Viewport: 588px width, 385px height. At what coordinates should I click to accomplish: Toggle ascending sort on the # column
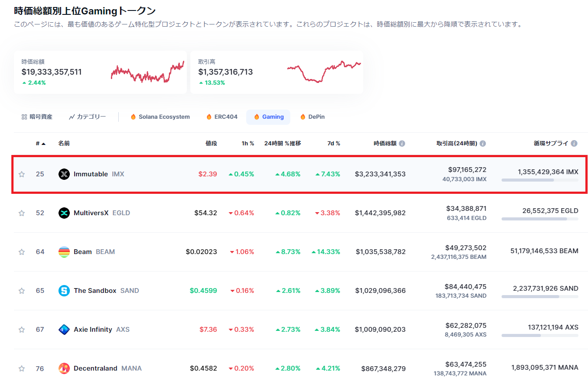(40, 143)
